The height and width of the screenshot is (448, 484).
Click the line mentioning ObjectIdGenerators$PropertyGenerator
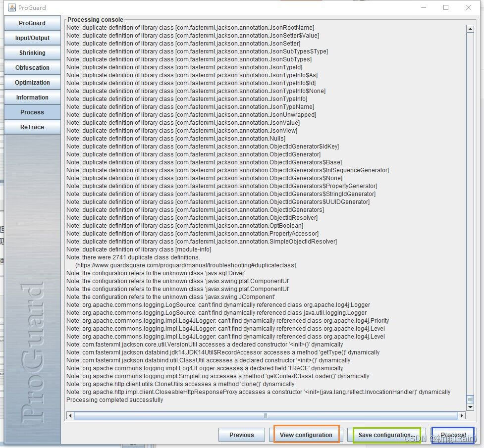pyautogui.click(x=221, y=186)
